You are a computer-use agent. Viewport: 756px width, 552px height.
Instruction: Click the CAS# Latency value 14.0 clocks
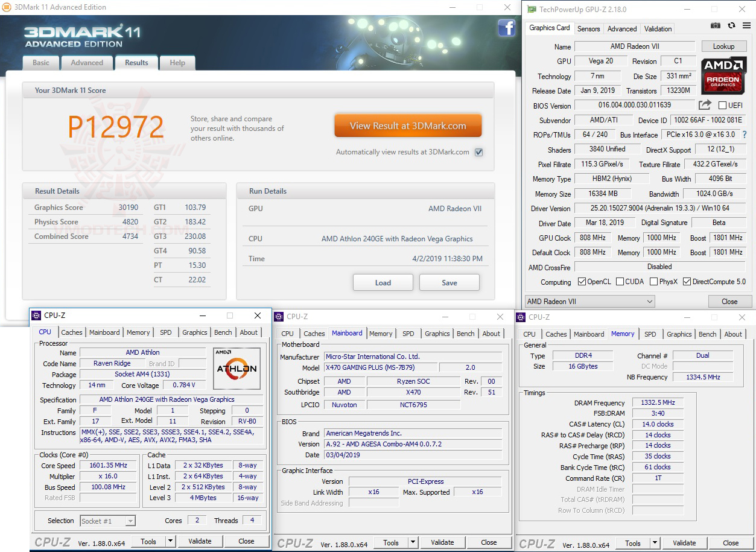(x=658, y=424)
